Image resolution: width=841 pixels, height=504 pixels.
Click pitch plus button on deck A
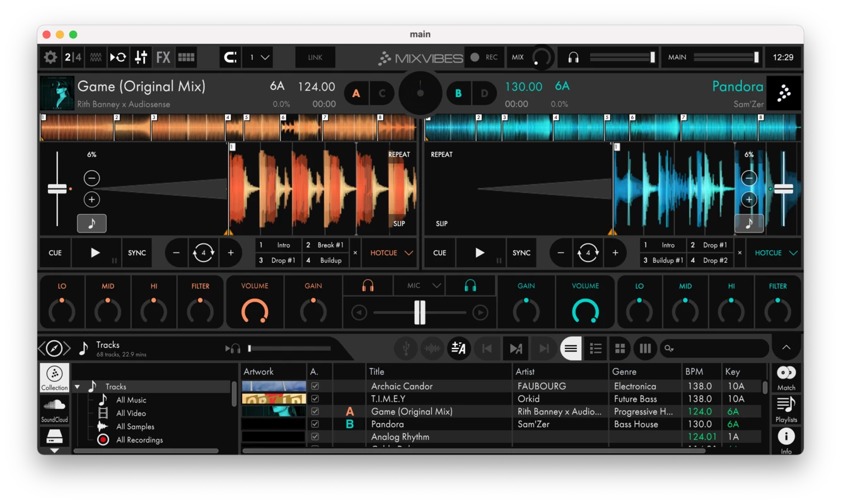click(x=91, y=200)
